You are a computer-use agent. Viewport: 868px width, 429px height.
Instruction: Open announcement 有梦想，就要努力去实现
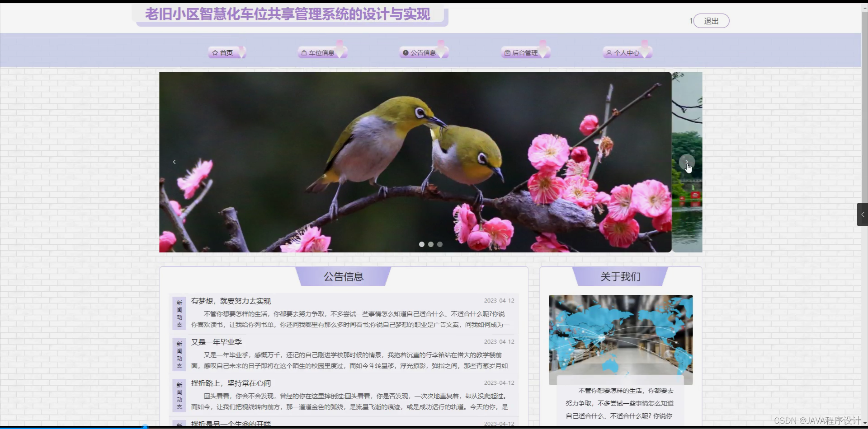click(231, 301)
